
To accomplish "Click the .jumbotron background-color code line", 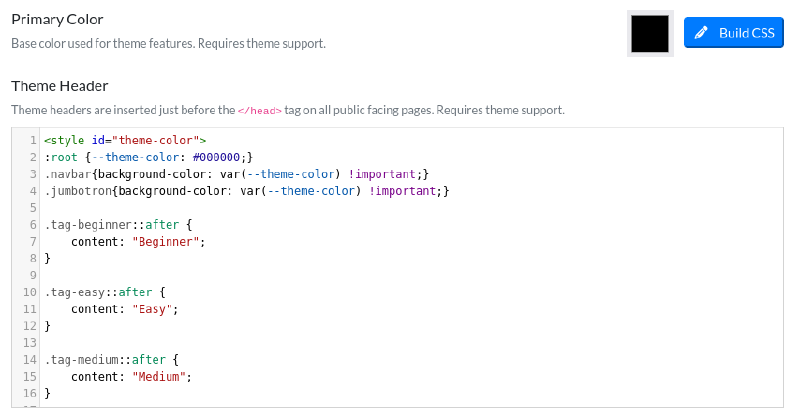I will (246, 191).
